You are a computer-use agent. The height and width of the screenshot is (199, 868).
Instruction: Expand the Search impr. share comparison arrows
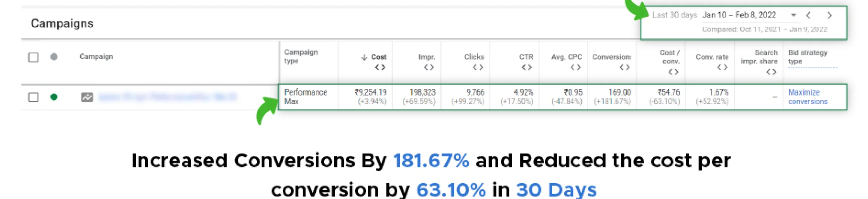pos(771,72)
